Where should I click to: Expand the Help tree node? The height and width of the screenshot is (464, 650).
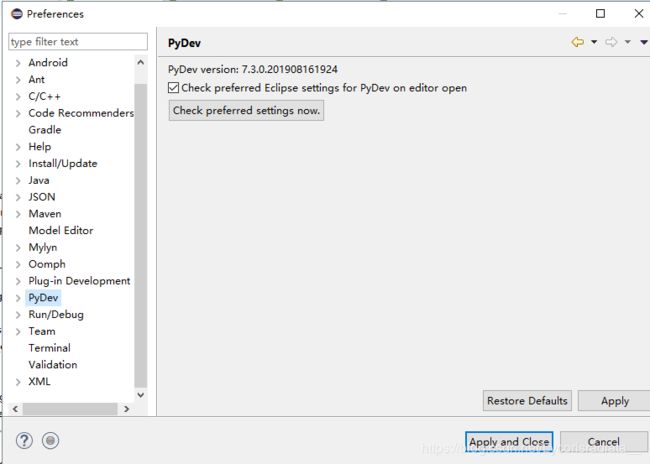pos(18,147)
